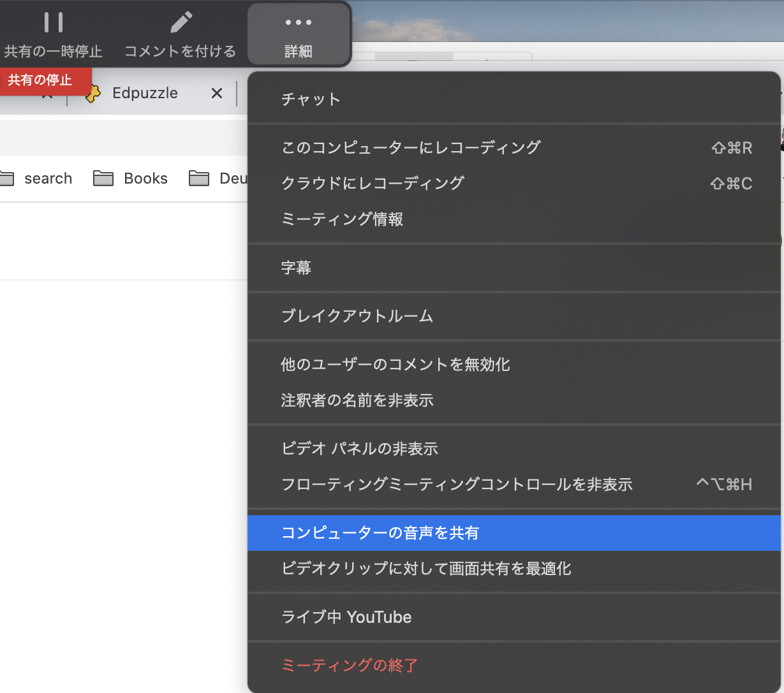Start recording locally with このコンピューターにレコーディング
The height and width of the screenshot is (693, 784).
click(411, 147)
